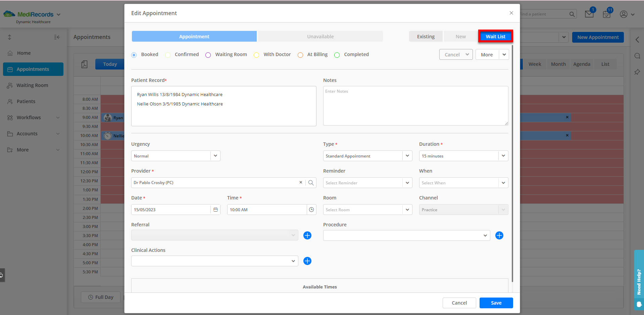Remove the 10:00 AM appointment with x
The width and height of the screenshot is (644, 315).
coord(567,135)
